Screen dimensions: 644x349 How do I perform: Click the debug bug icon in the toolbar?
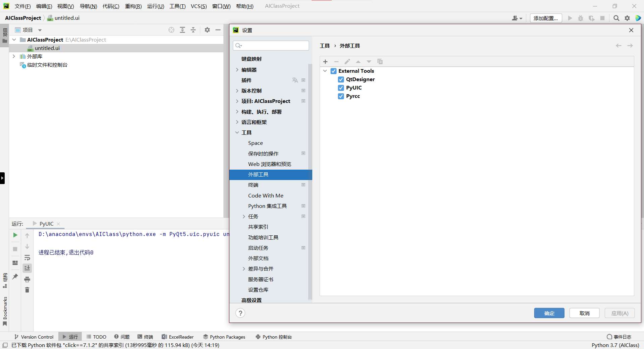(581, 18)
